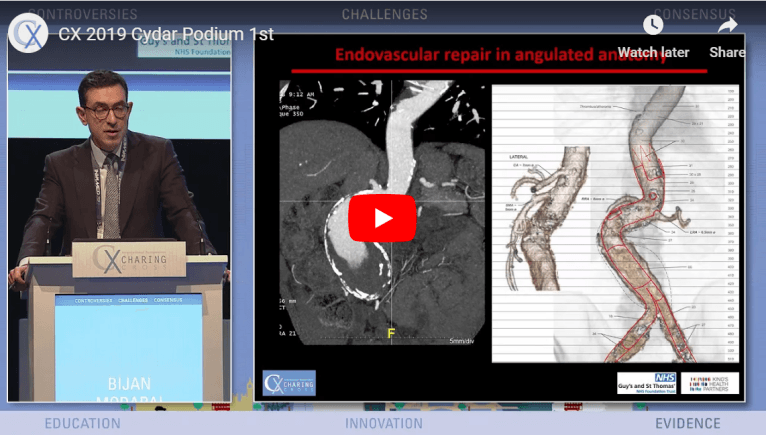Click the slide heading Endovascular repair in angulated anatomy
The image size is (766, 435).
coord(500,56)
